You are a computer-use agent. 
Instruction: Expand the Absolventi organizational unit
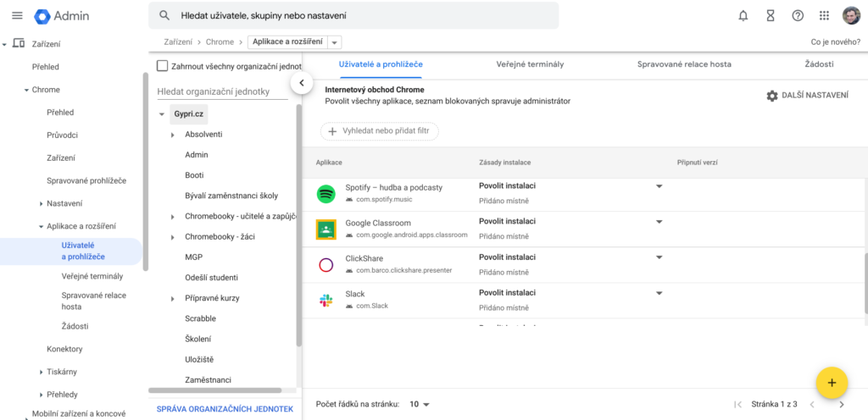point(173,135)
